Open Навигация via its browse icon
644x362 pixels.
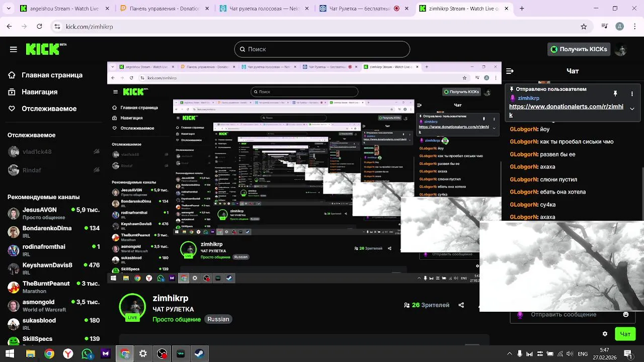pos(12,92)
